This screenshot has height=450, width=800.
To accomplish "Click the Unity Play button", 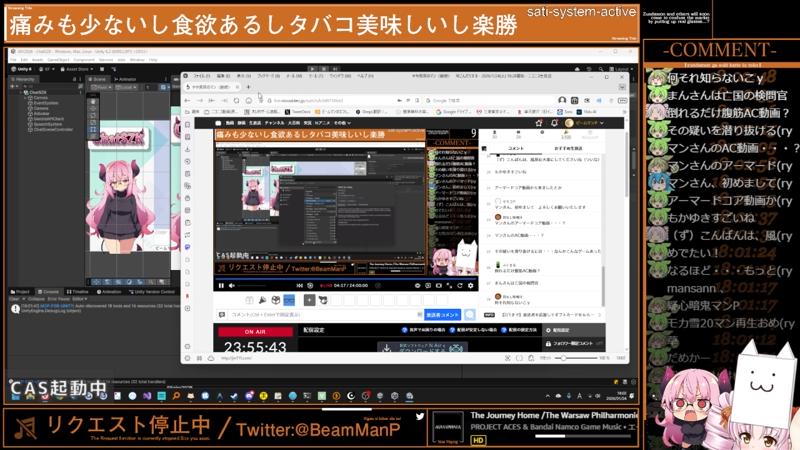I will [x=312, y=68].
